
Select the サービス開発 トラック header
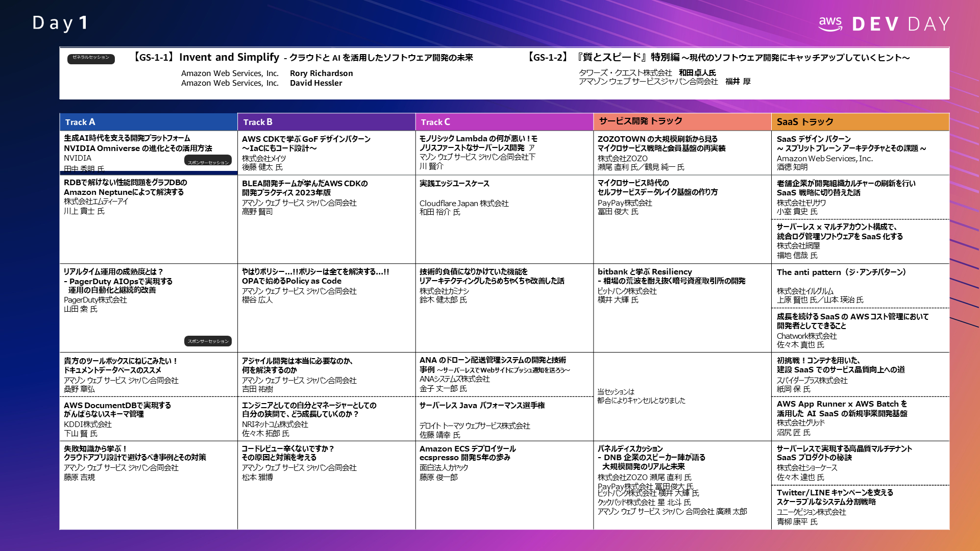(x=682, y=121)
